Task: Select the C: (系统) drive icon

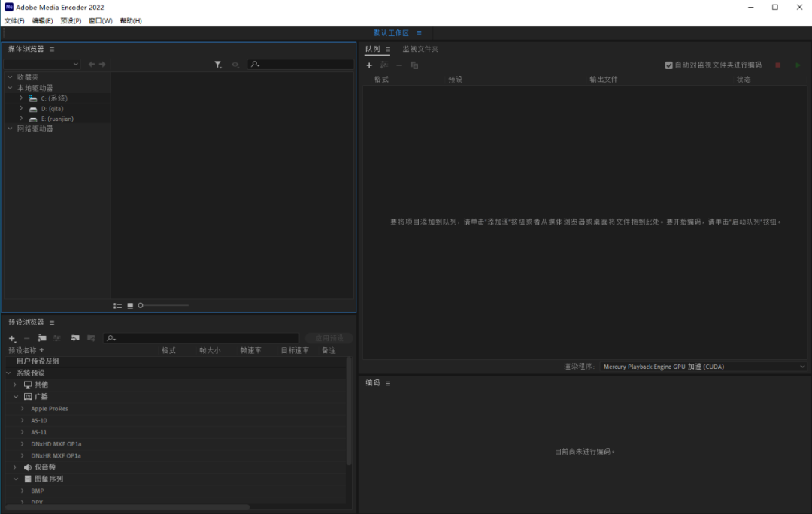Action: tap(33, 98)
